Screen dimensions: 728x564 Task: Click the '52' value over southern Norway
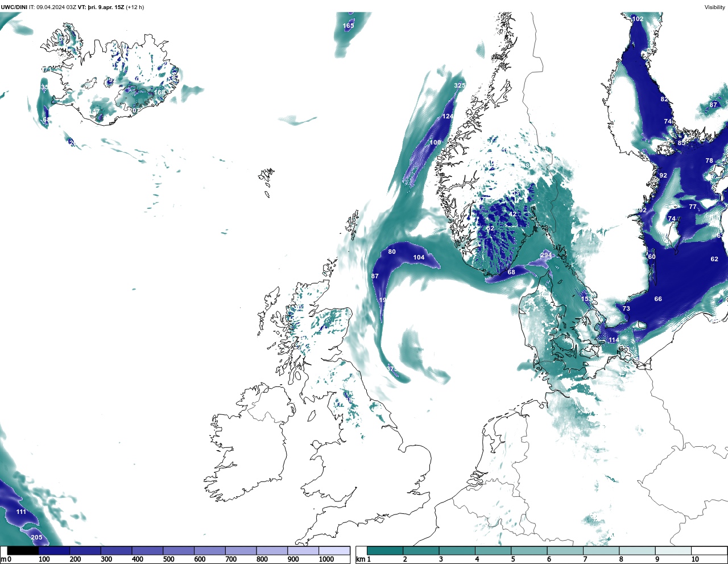pyautogui.click(x=490, y=228)
